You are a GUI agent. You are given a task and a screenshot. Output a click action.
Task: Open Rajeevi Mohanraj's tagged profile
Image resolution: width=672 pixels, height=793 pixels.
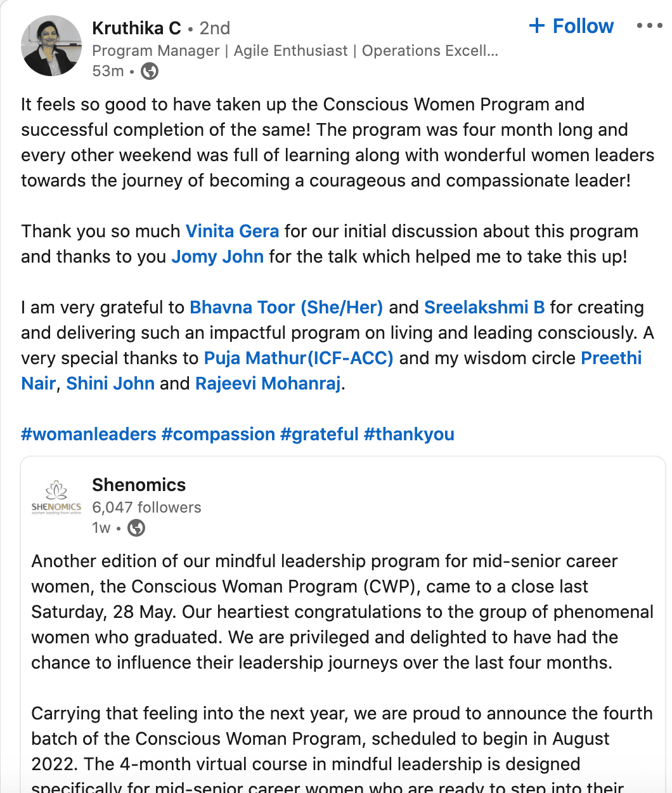(268, 383)
